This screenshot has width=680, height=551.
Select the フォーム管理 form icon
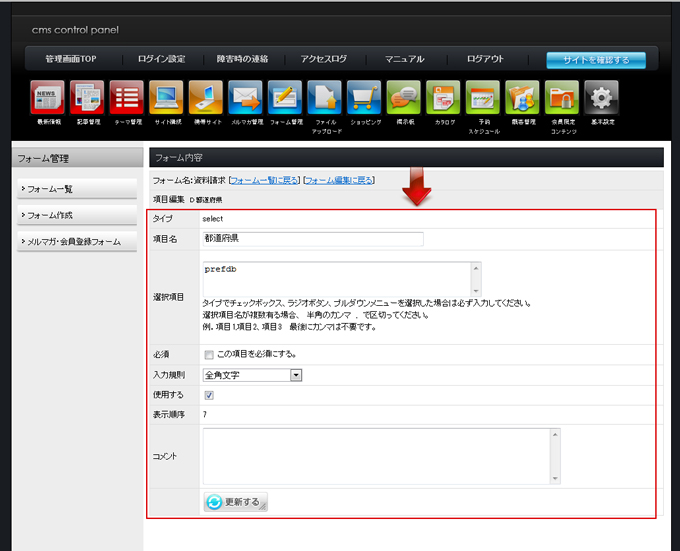(285, 98)
